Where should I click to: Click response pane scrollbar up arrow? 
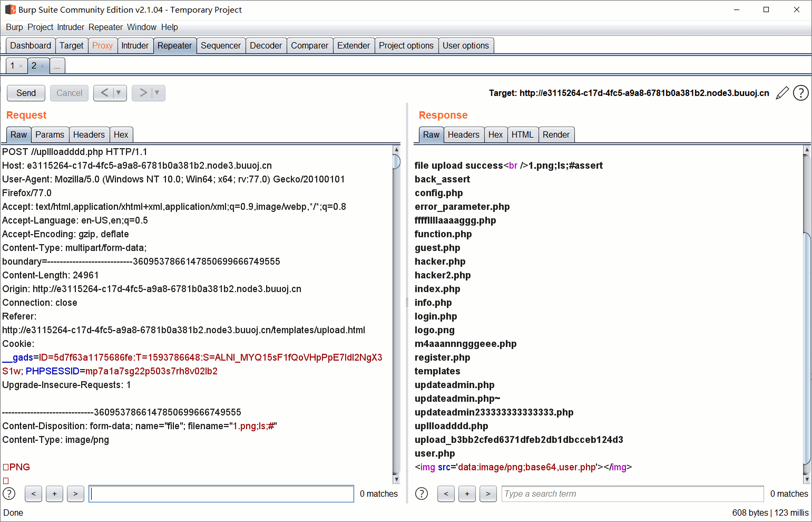[x=807, y=149]
